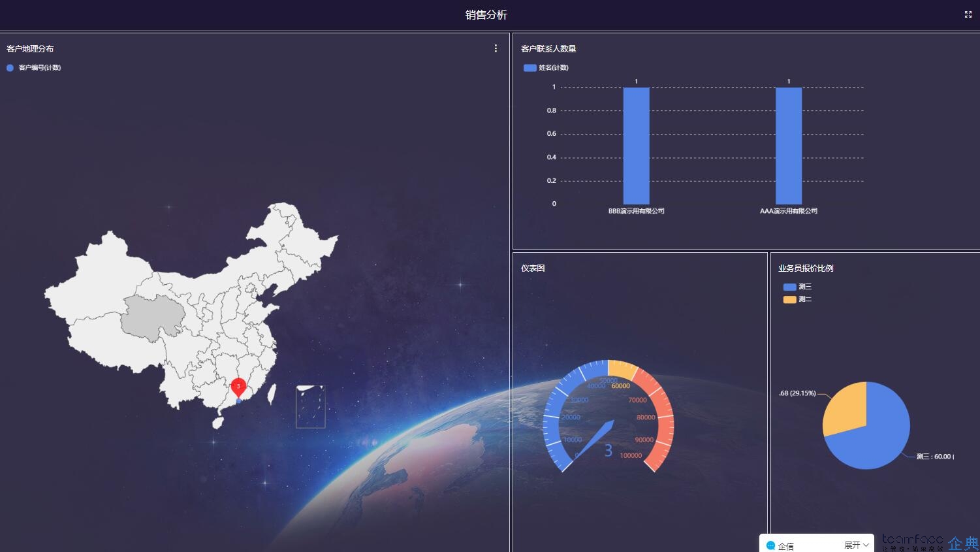
Task: Expand the 企信 chat panel via 展开
Action: (857, 545)
